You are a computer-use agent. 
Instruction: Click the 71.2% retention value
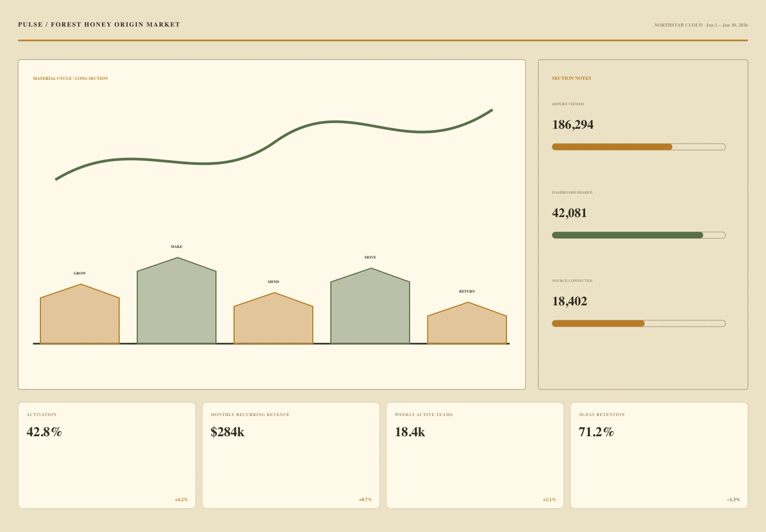596,432
